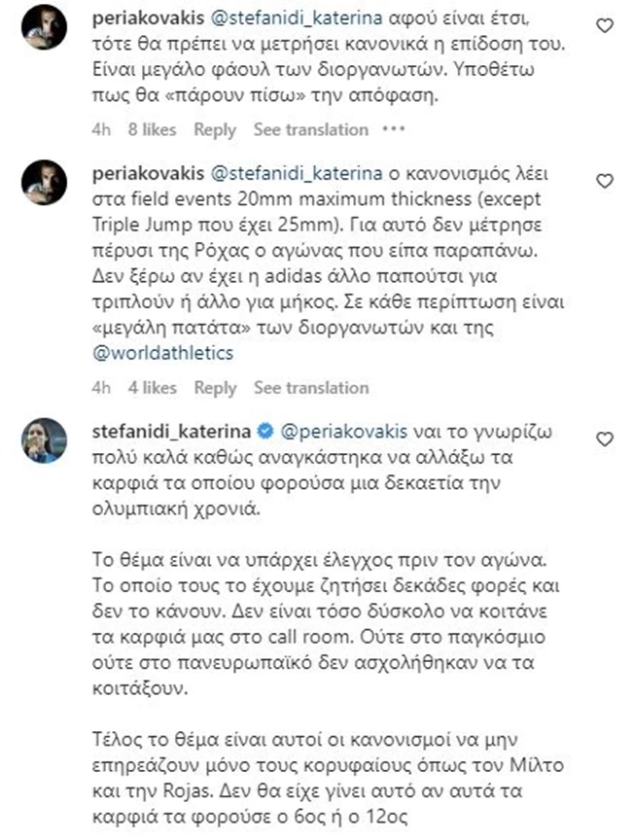Screen dimensions: 632x840
Task: Like stefanidi_katerina's comment with the heart
Action: (x=604, y=438)
